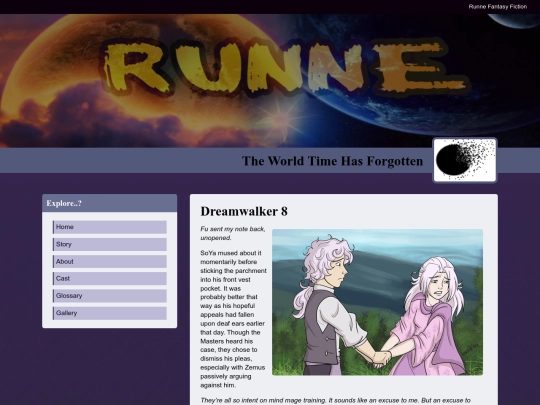Click The World Time Has Forgotten tagline
Screen dimensions: 540x405
332,161
